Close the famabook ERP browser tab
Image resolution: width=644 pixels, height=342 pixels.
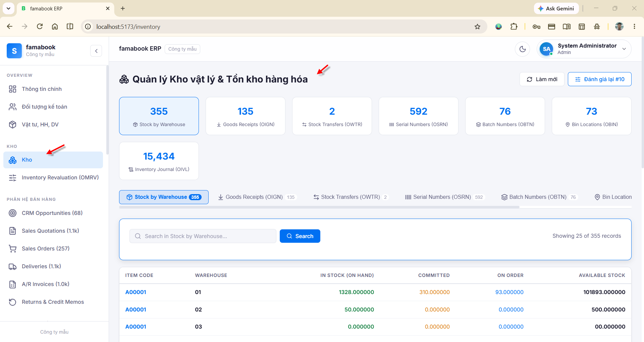(108, 8)
